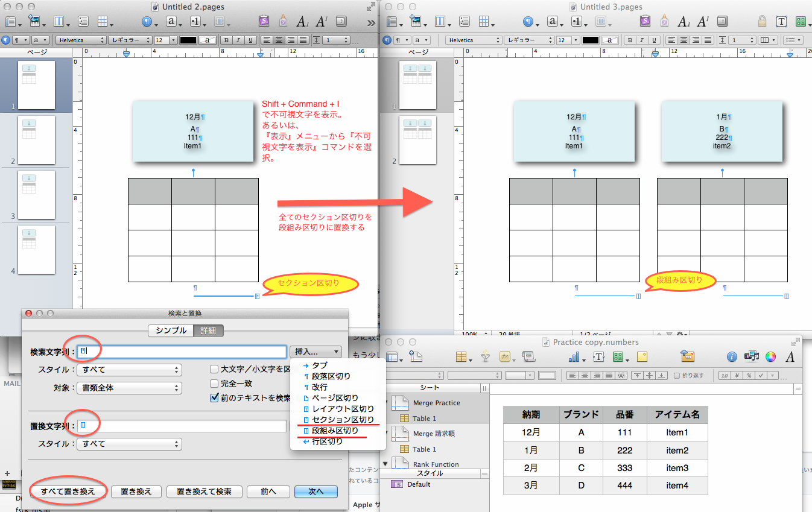Click the 次へ button
Screen dimensions: 812x512
[x=316, y=491]
